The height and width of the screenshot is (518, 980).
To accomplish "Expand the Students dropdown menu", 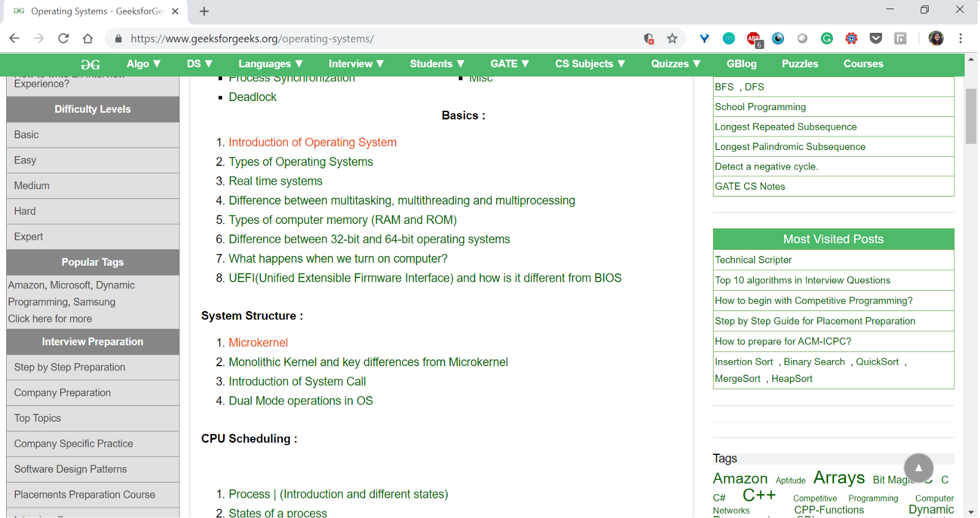I will pyautogui.click(x=437, y=64).
